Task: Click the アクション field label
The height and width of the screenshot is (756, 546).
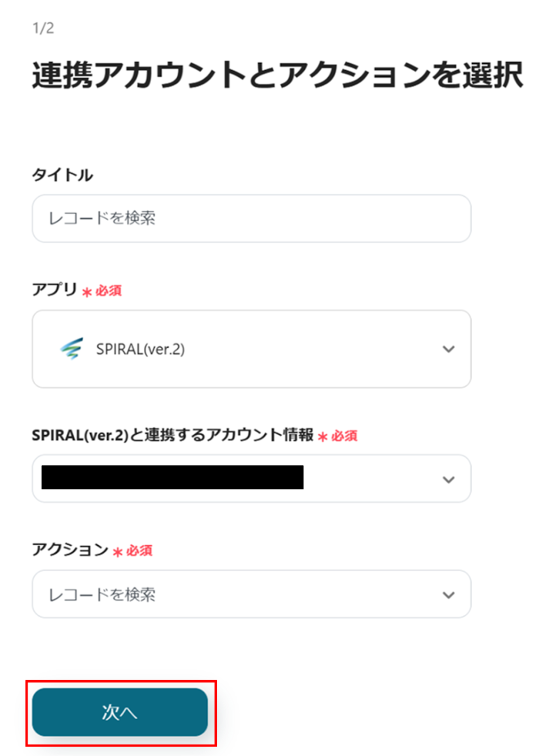Action: click(x=70, y=550)
